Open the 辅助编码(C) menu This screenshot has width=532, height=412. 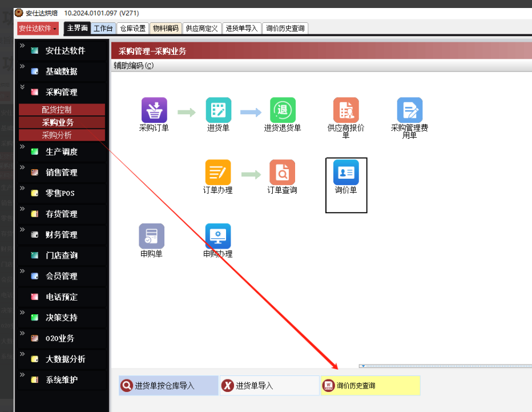[x=134, y=66]
